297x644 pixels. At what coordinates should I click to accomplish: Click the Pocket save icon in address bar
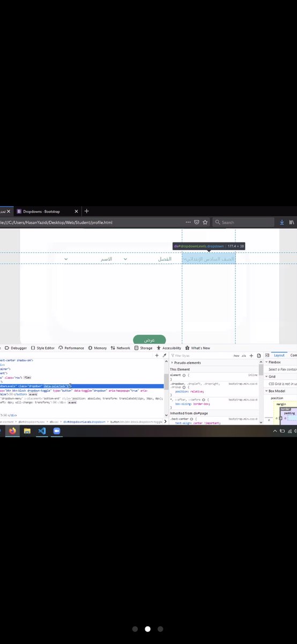pos(197,222)
